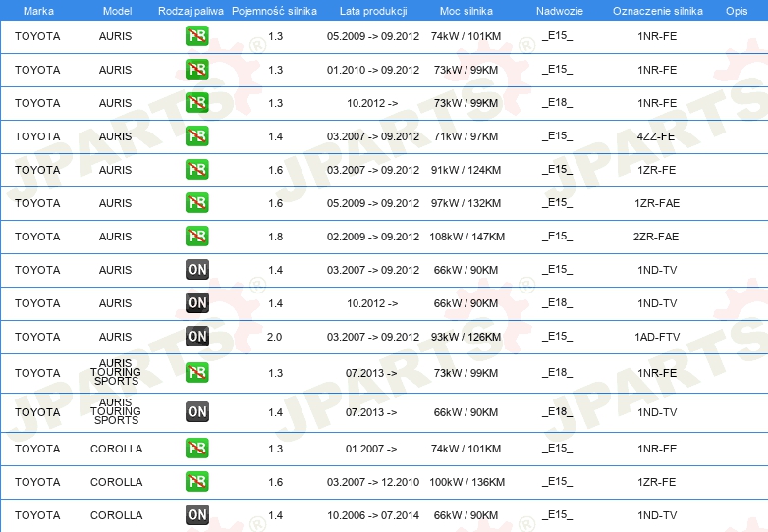Click COROLLA model in 1ZR-FE row
Image resolution: width=768 pixels, height=532 pixels.
pos(117,482)
